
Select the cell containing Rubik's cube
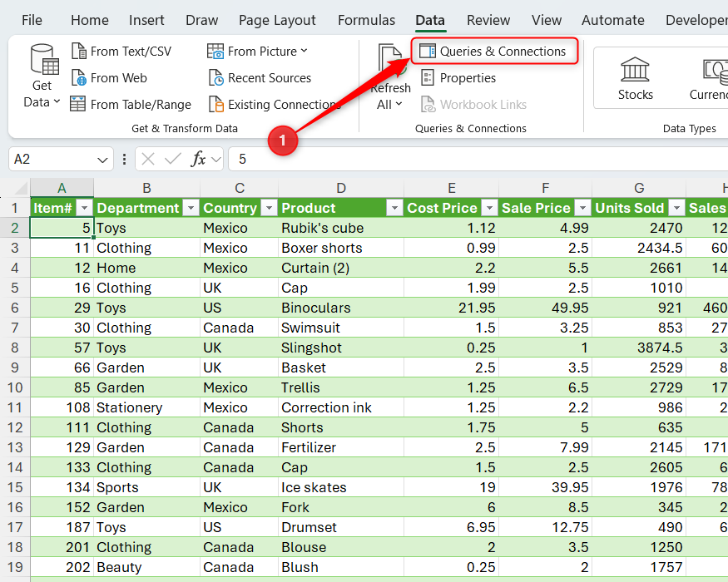pos(341,228)
